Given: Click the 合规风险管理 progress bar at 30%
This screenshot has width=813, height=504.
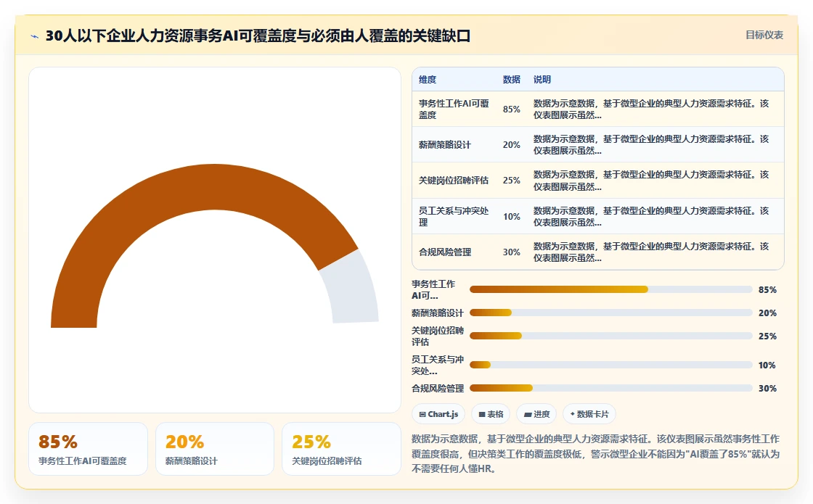Looking at the screenshot, I should [610, 388].
